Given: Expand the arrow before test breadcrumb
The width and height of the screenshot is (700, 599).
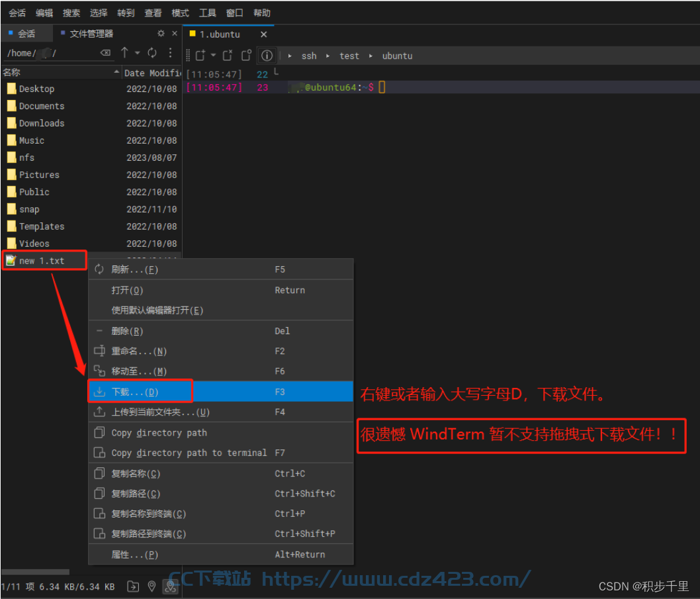Looking at the screenshot, I should point(328,56).
